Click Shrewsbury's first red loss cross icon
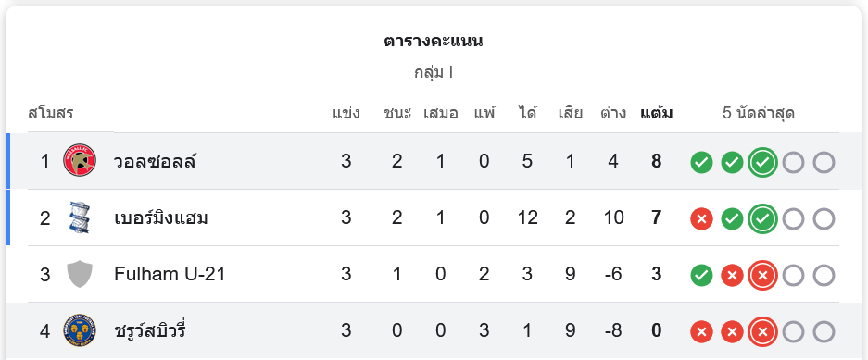 click(x=701, y=332)
